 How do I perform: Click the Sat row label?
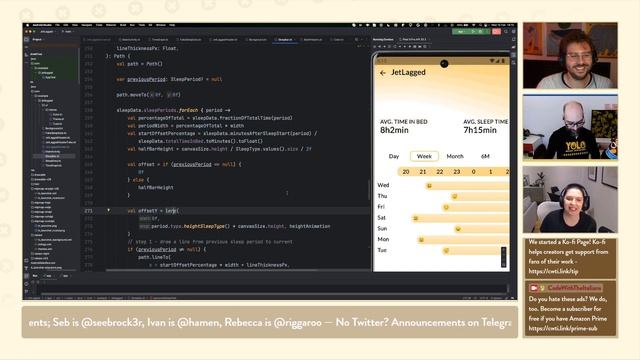(x=382, y=218)
